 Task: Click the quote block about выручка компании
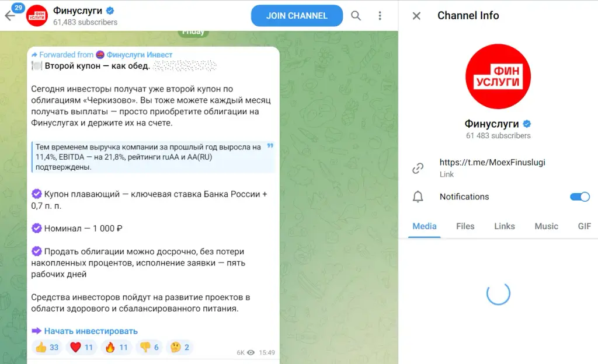click(x=154, y=157)
